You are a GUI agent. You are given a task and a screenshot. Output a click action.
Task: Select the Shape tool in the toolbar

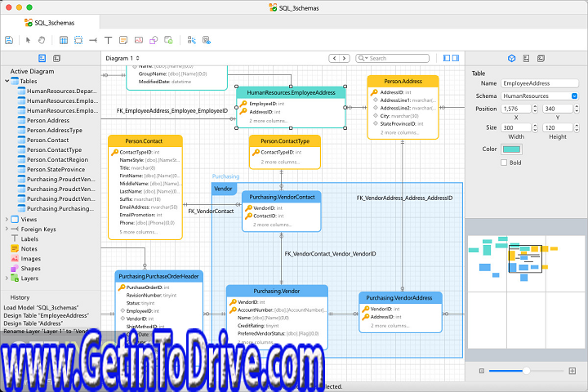click(x=154, y=40)
